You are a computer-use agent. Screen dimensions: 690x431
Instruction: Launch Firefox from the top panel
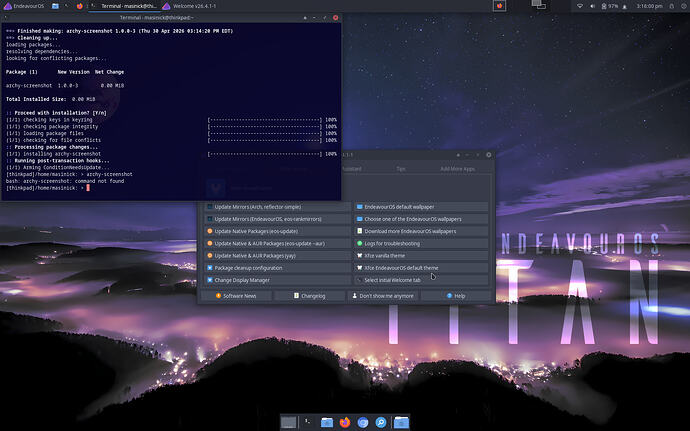(80, 6)
